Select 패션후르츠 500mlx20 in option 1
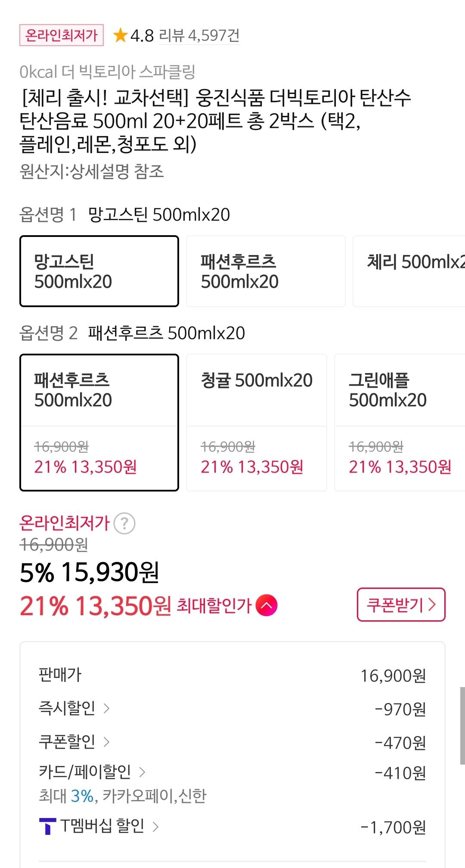The width and height of the screenshot is (465, 868). [x=265, y=271]
